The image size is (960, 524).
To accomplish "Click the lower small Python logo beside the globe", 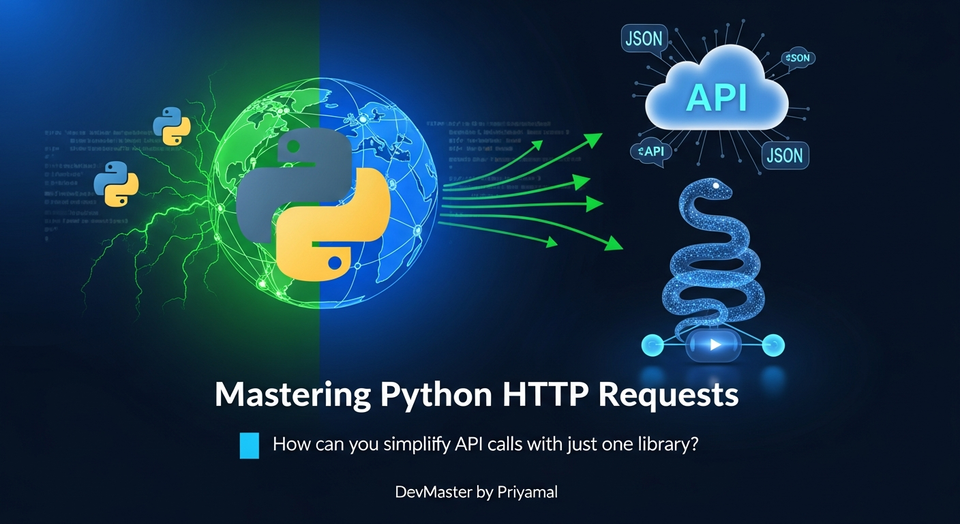I will coord(116,184).
